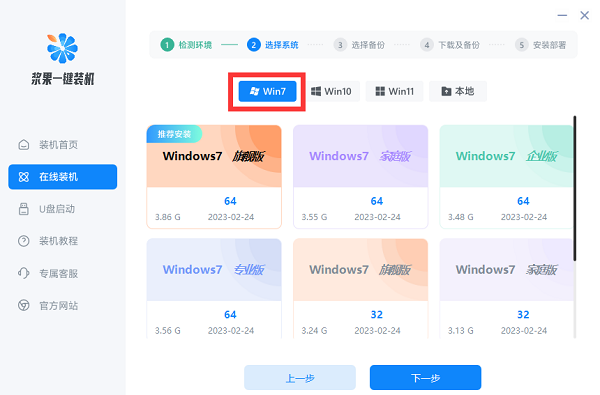Proceed with 下一步 button

tap(426, 377)
